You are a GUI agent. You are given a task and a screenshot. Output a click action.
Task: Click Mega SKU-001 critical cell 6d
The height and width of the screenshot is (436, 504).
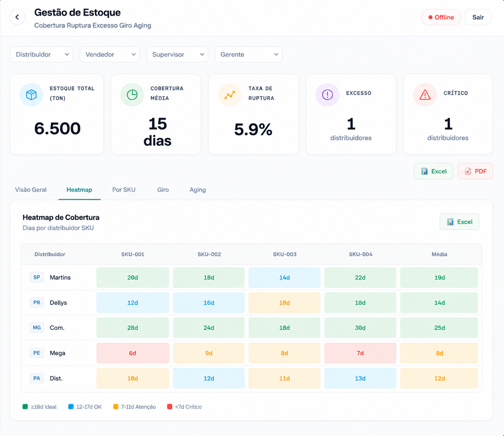[133, 353]
